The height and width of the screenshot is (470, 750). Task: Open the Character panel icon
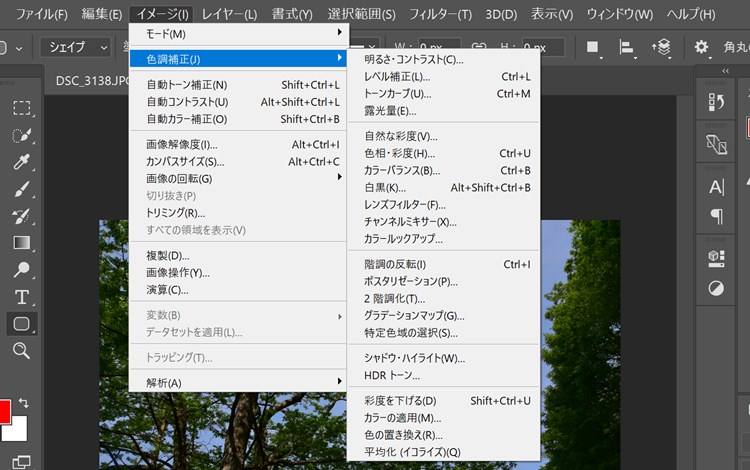[x=716, y=187]
